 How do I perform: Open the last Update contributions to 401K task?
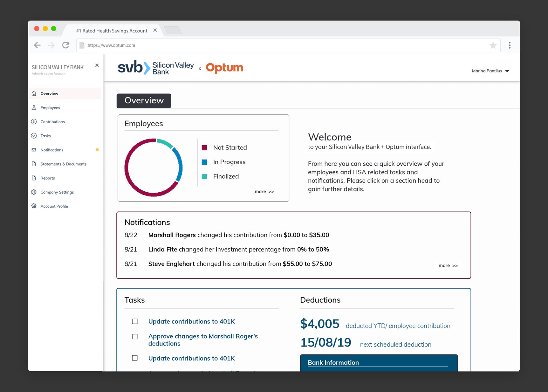(192, 358)
